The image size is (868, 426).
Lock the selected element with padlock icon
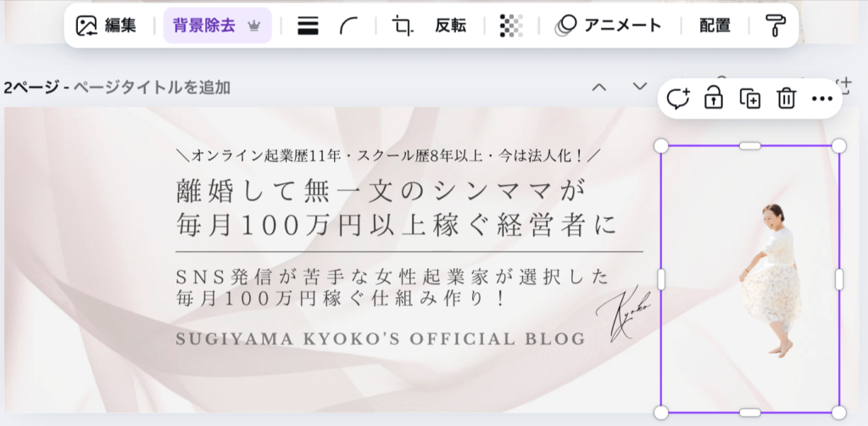click(714, 98)
